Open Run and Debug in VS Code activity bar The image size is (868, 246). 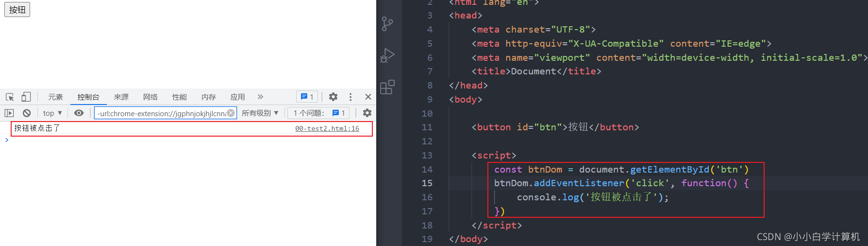point(387,55)
